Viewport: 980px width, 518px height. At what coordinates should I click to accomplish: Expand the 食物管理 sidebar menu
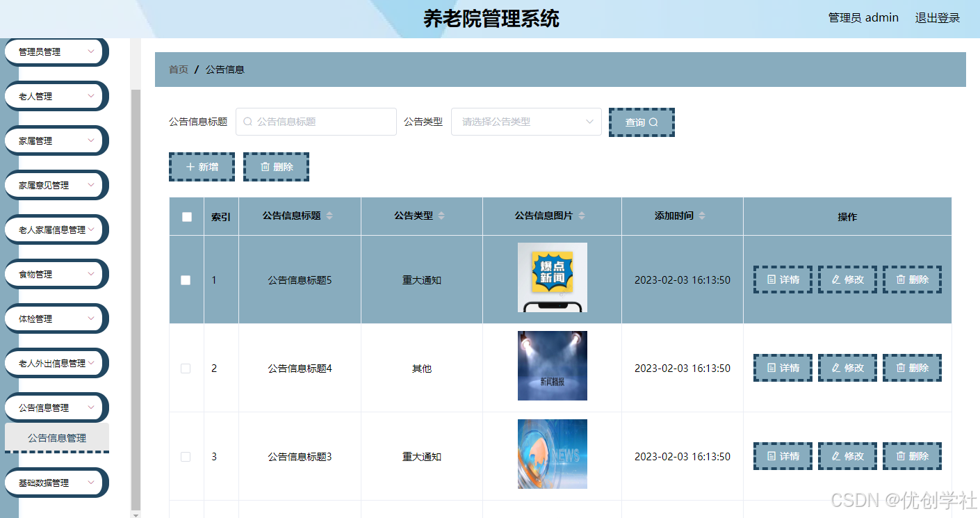click(x=56, y=274)
